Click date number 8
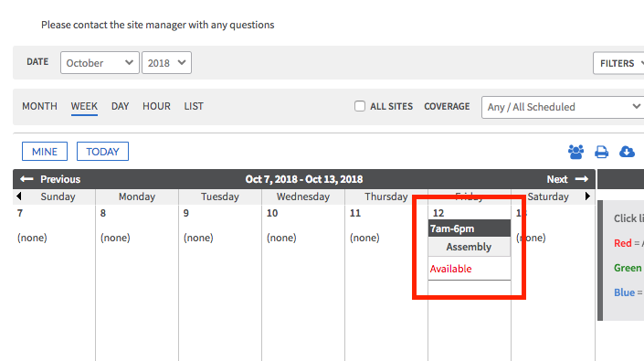The image size is (644, 361). pyautogui.click(x=103, y=213)
